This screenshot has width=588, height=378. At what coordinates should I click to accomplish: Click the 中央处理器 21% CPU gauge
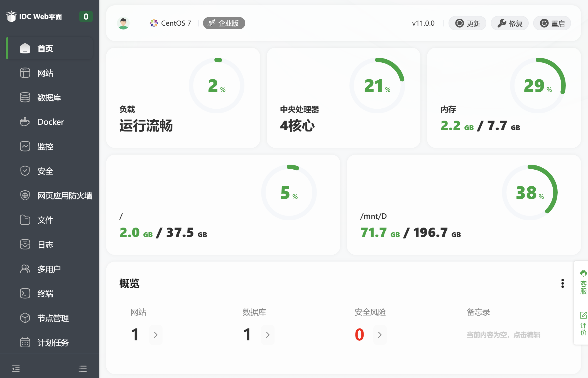(377, 86)
